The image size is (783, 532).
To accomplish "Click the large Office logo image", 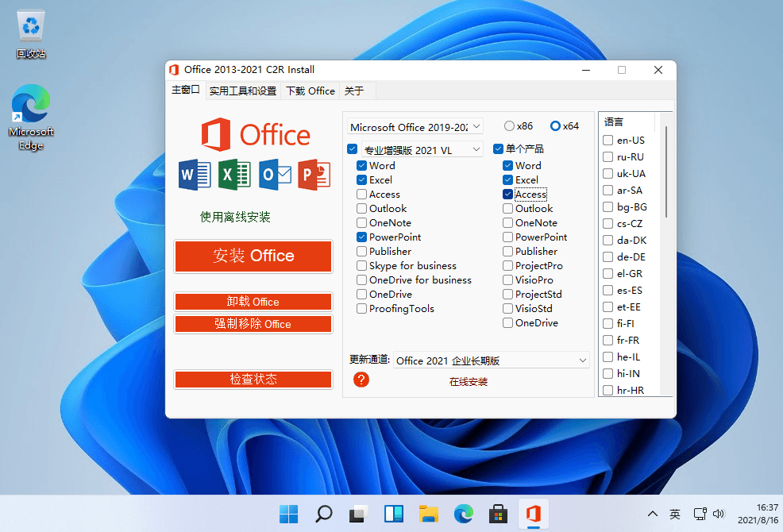I will [x=256, y=134].
